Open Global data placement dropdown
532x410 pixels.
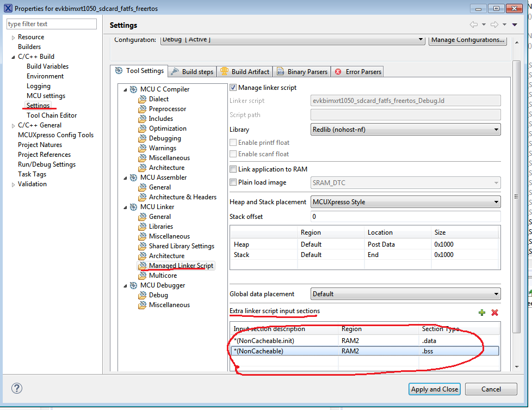(405, 294)
